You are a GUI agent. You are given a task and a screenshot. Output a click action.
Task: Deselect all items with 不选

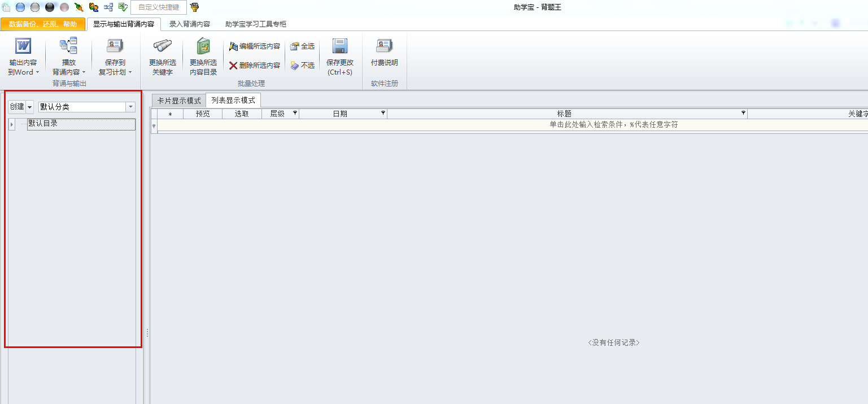tap(303, 66)
